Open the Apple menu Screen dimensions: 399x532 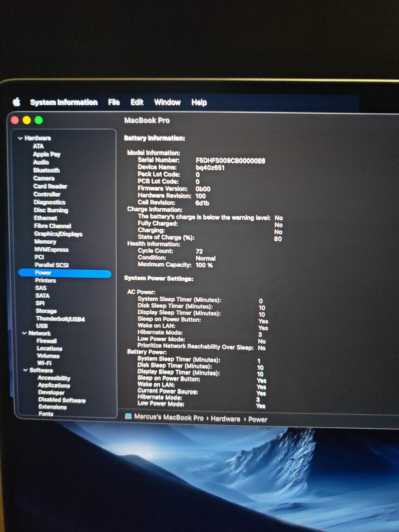click(x=17, y=102)
